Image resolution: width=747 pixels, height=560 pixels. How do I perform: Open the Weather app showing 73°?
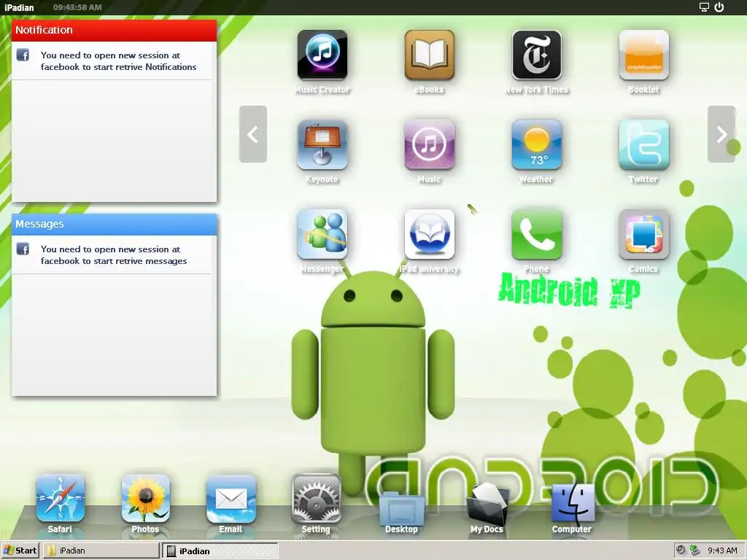tap(536, 145)
